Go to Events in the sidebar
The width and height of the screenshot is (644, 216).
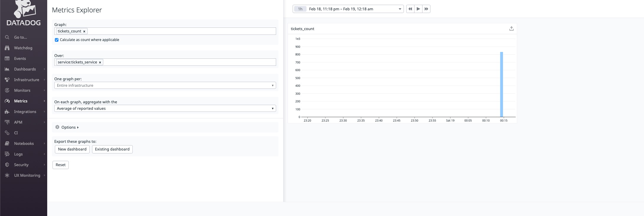[x=20, y=58]
